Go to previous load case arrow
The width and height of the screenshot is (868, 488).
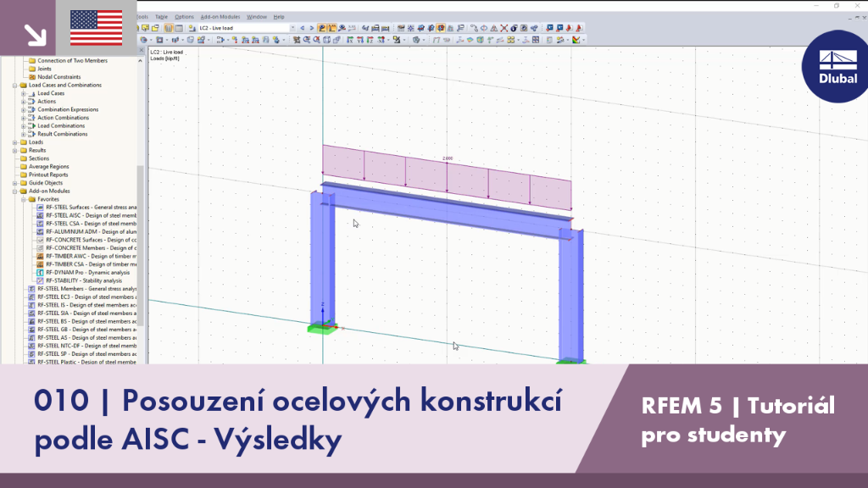click(x=303, y=28)
